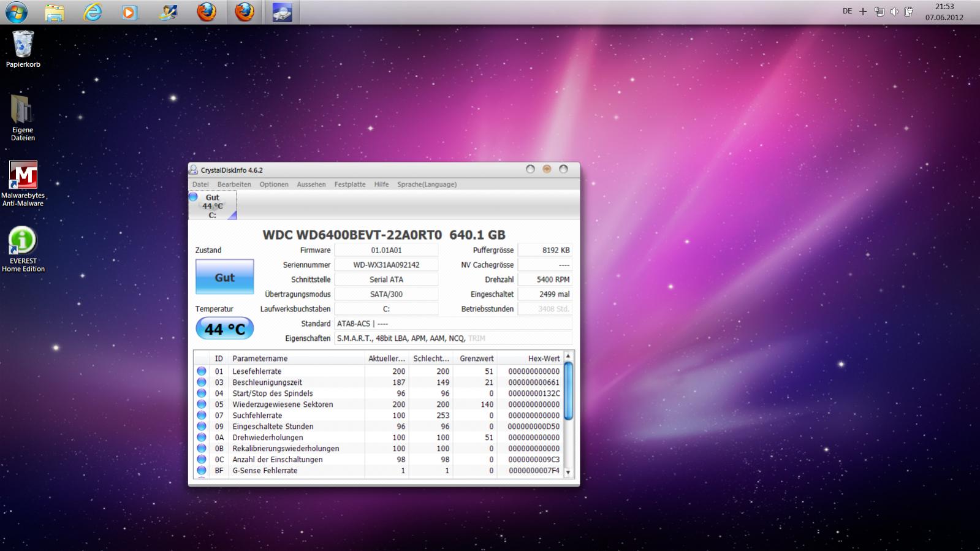The image size is (980, 551).
Task: Click the power battery tray icon
Action: (909, 12)
